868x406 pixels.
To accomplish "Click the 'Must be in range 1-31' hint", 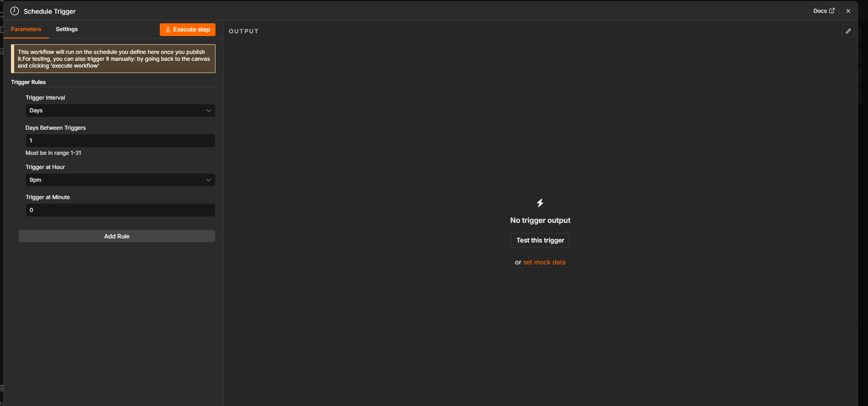I will 53,153.
